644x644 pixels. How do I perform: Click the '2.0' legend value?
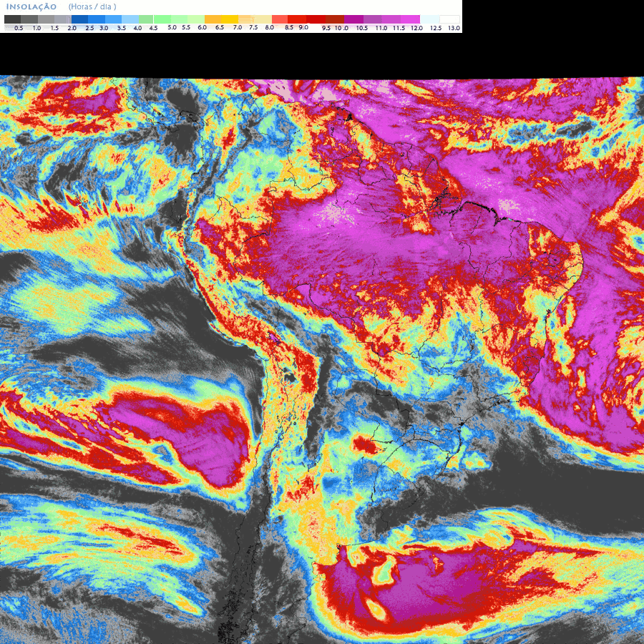click(x=72, y=28)
